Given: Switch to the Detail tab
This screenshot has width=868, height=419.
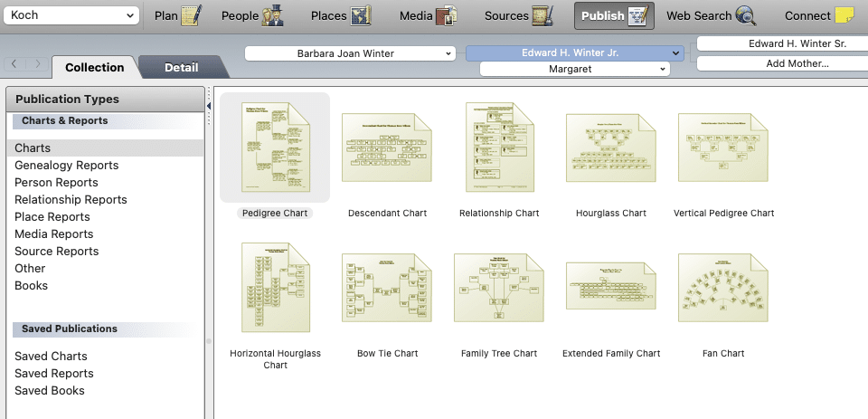Looking at the screenshot, I should coord(181,68).
